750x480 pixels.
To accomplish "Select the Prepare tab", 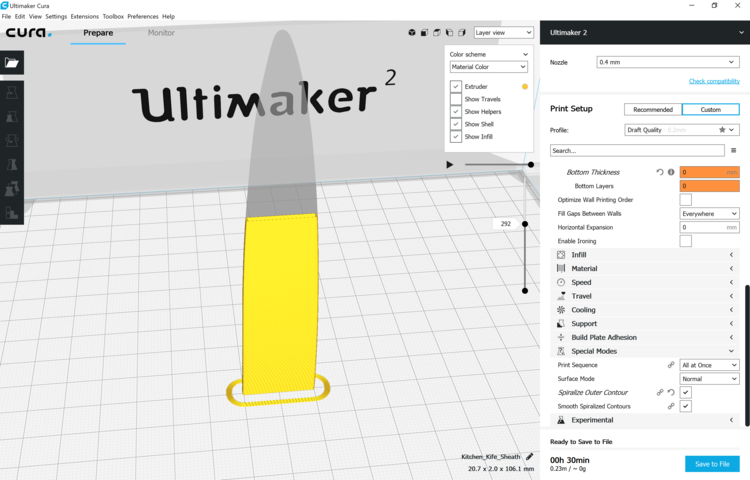I will click(x=98, y=33).
